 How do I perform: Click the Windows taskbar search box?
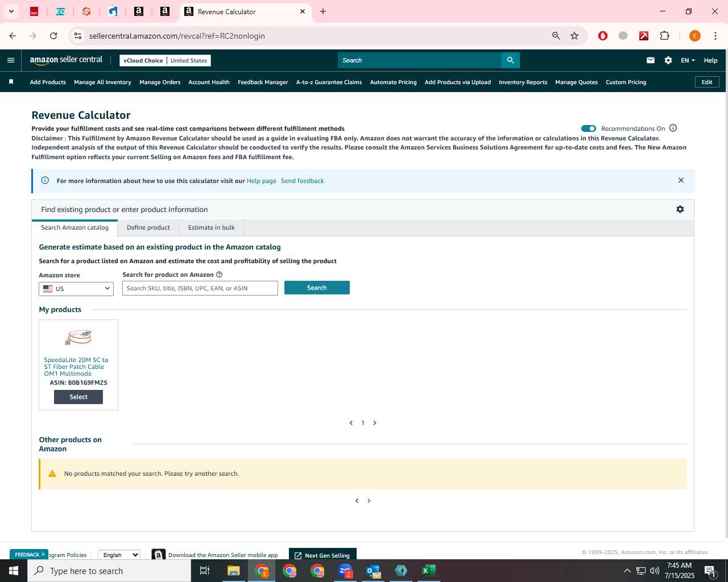pos(109,571)
